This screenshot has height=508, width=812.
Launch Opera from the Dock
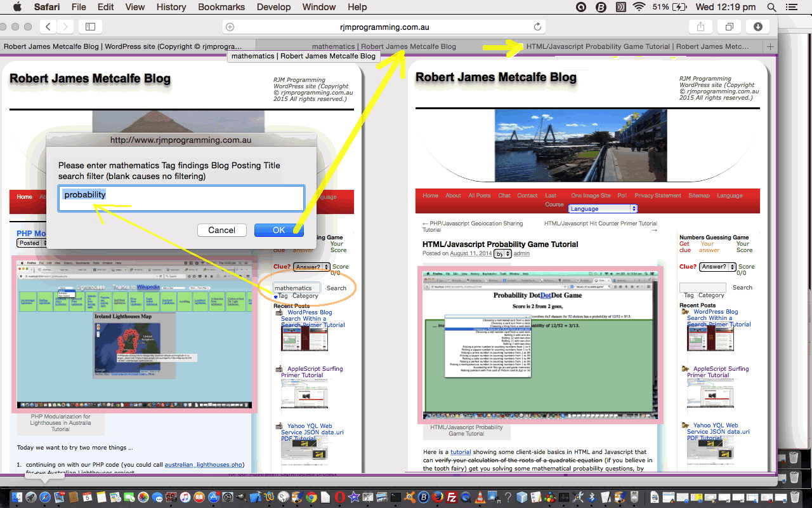(340, 497)
